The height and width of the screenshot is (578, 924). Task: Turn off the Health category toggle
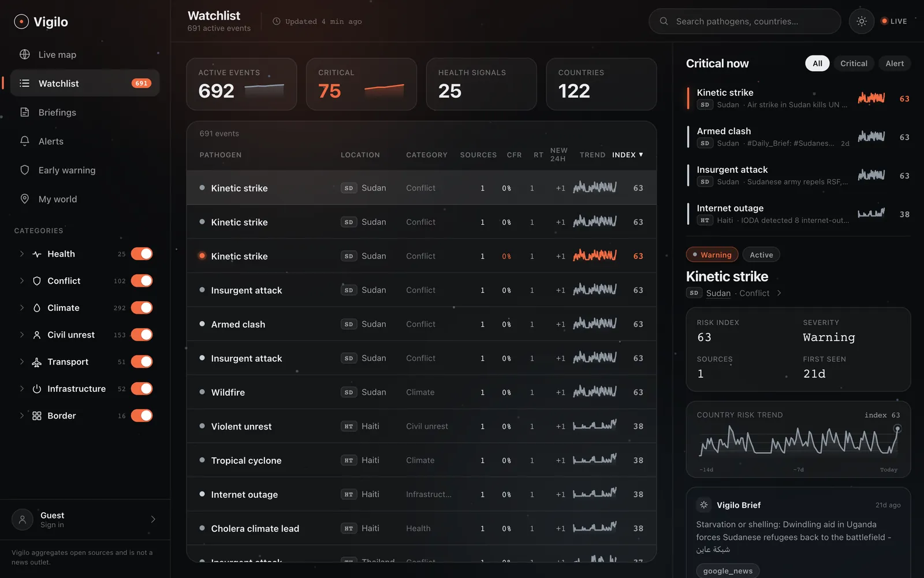tap(141, 254)
